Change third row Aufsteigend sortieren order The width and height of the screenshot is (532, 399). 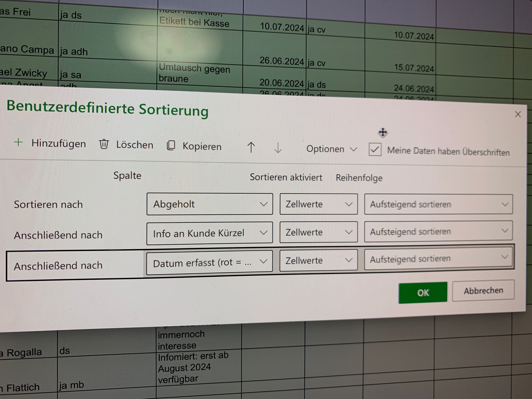click(438, 258)
